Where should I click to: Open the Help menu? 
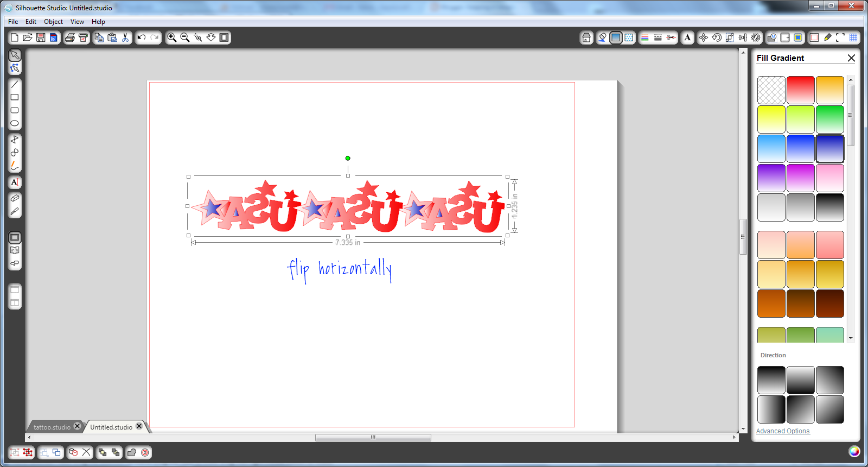(98, 22)
